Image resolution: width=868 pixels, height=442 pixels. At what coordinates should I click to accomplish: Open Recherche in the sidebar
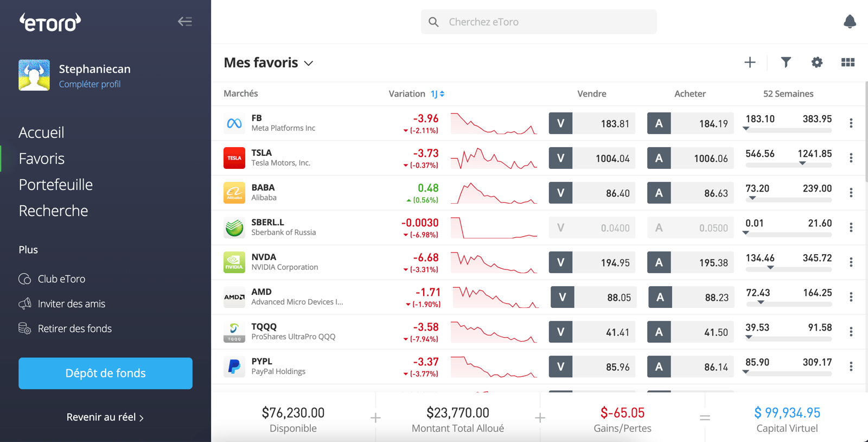pos(53,211)
